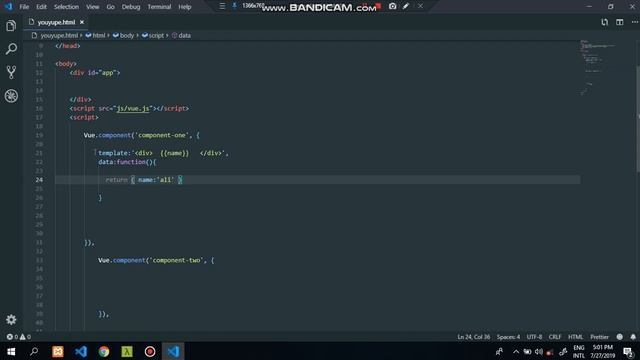Click Ln 24, Col 36 status item

click(473, 337)
